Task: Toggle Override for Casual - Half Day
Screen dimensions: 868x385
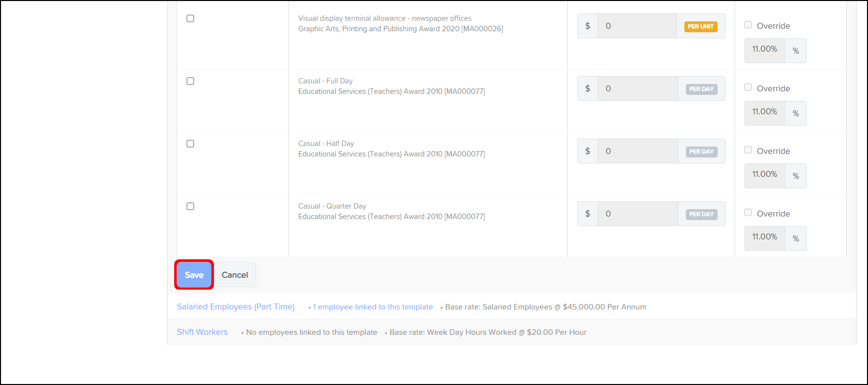Action: pyautogui.click(x=748, y=150)
